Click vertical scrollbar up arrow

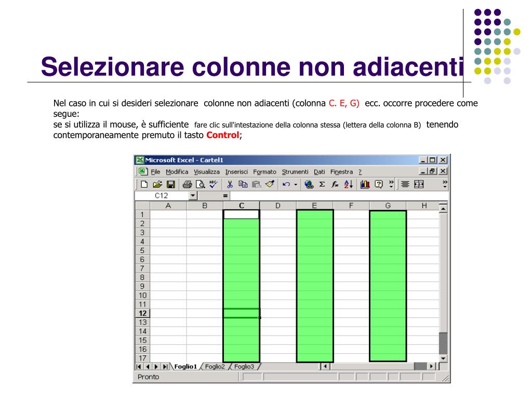pyautogui.click(x=443, y=208)
